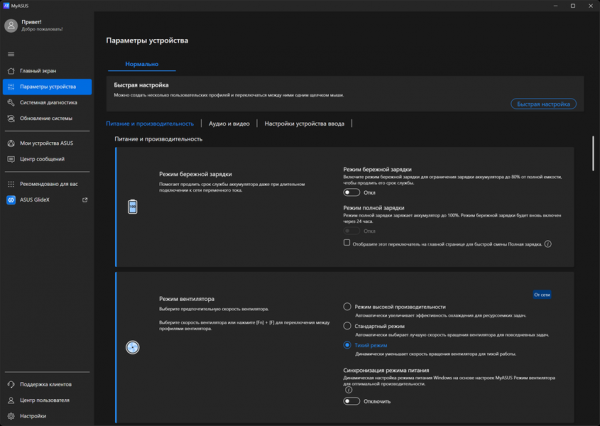Toggle Синхронизация режима питания switch
Screen dimensions: 600x426
[351, 401]
